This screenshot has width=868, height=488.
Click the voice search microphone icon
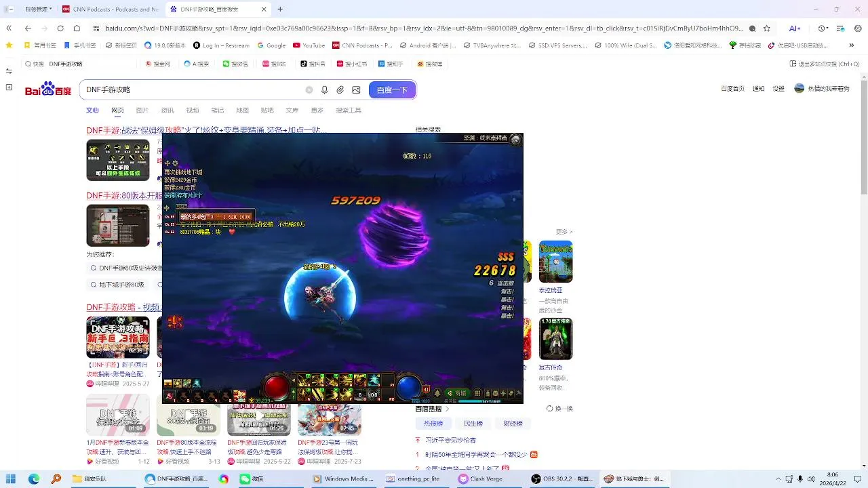tap(325, 89)
